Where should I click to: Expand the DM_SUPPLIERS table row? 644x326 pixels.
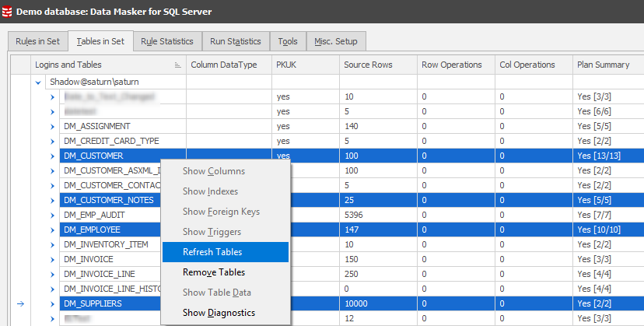point(52,303)
